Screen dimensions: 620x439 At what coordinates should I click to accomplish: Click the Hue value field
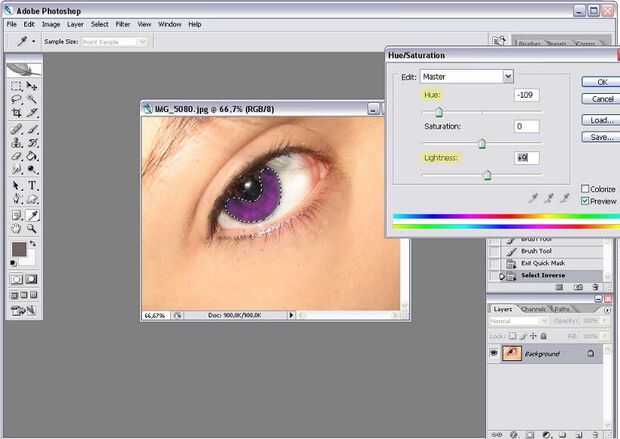pyautogui.click(x=526, y=95)
